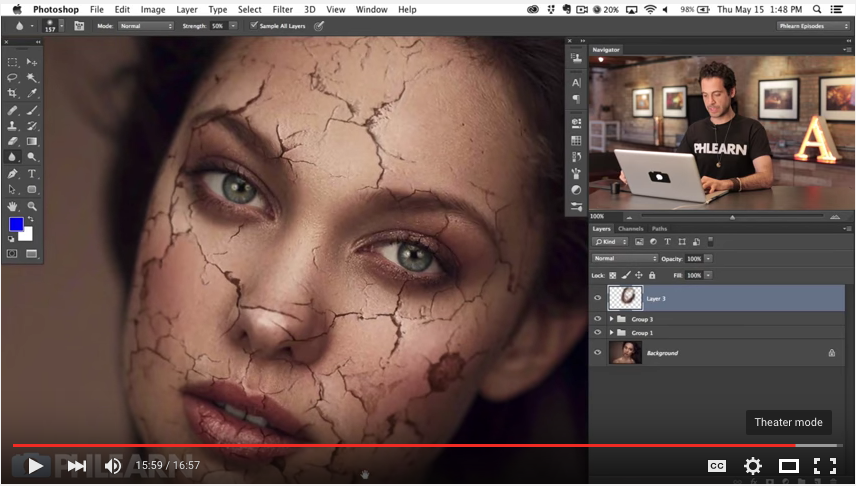Hide Group 1 with its eye icon

pos(597,333)
